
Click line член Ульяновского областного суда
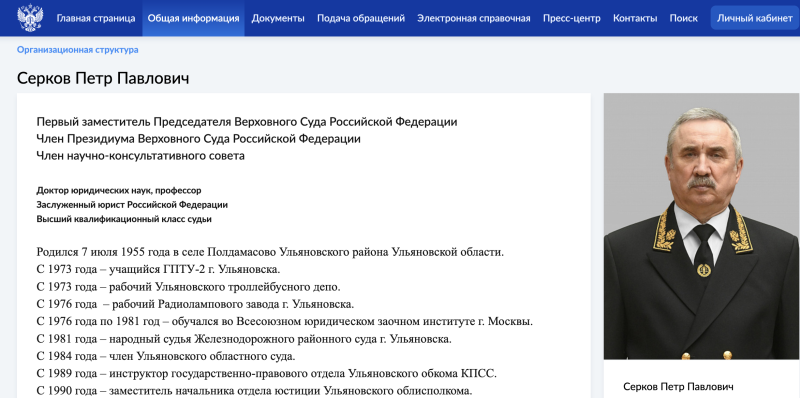(x=166, y=356)
